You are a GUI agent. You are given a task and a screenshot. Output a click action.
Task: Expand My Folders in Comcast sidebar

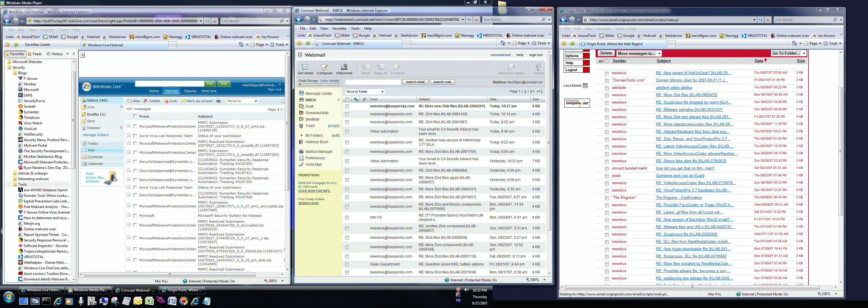(x=301, y=136)
